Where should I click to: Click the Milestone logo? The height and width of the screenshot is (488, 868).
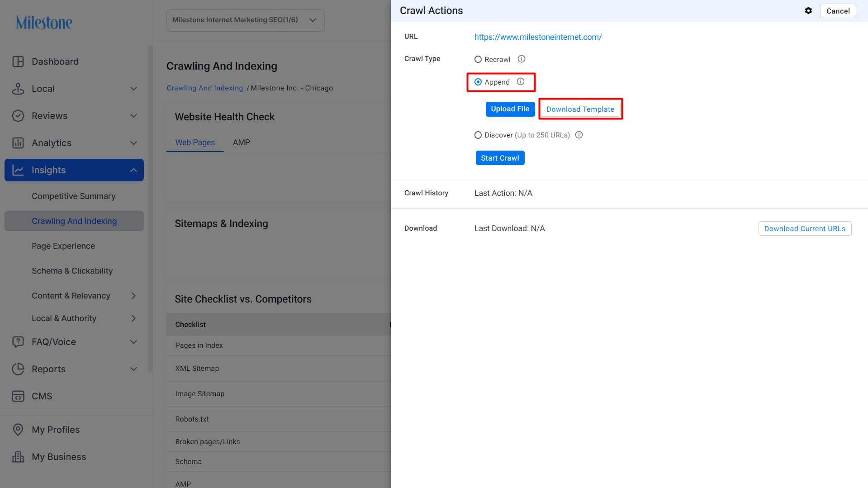[x=44, y=22]
